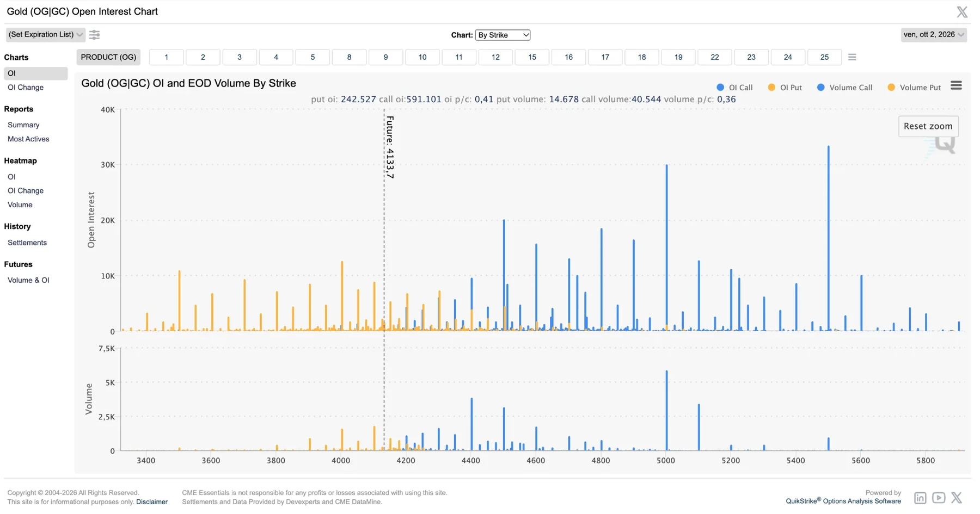Viewport: 980px width, 514px height.
Task: Click the call volume bar at 5000 strike
Action: pos(666,411)
